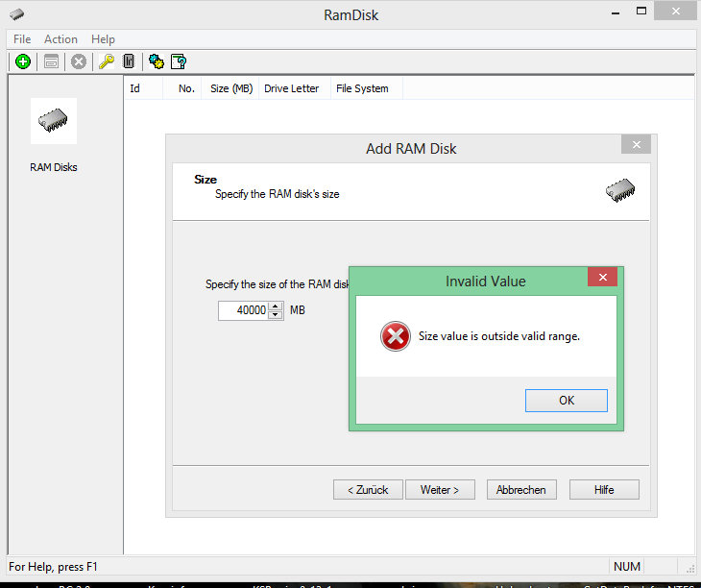Click the gray remove disk toolbar icon
The width and height of the screenshot is (701, 588).
click(x=79, y=61)
